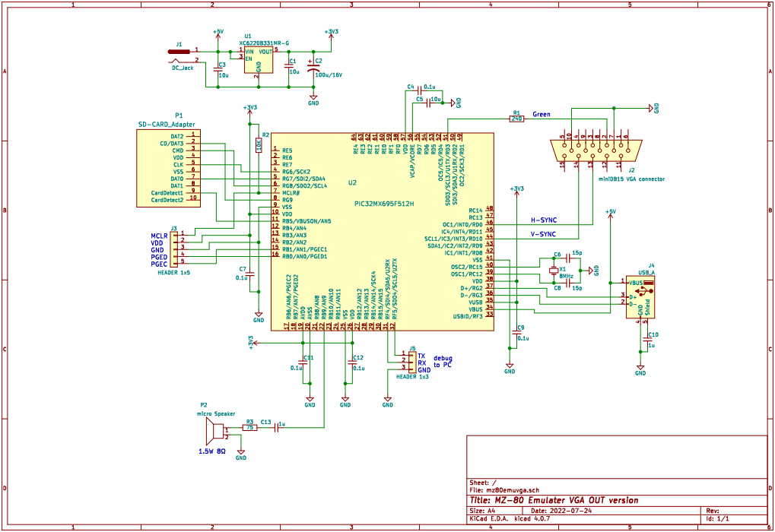Click the XC6220B331MR-G part value
This screenshot has width=775, height=532.
[264, 43]
